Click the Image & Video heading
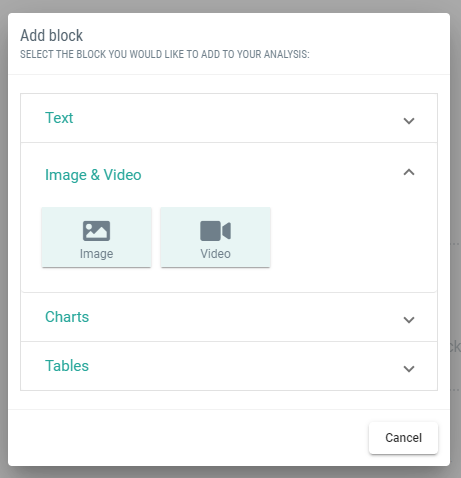The height and width of the screenshot is (478, 461). [93, 175]
